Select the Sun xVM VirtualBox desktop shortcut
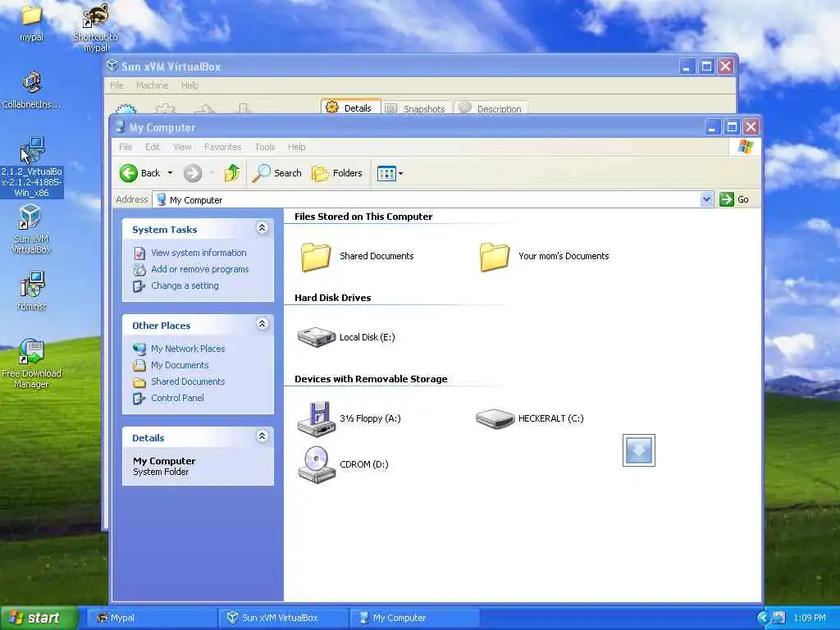Viewport: 840px width, 630px height. coord(32,229)
